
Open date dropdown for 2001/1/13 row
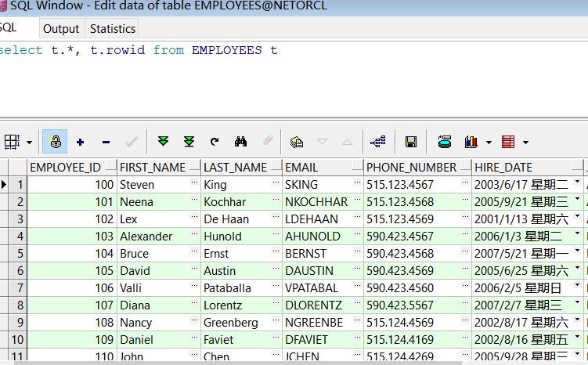[578, 216]
